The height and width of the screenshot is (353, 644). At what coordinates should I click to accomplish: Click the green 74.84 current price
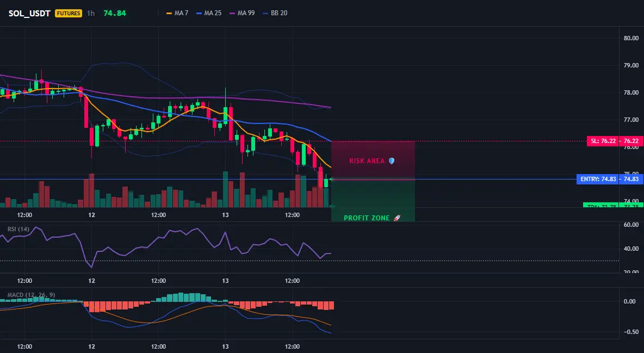coord(115,13)
